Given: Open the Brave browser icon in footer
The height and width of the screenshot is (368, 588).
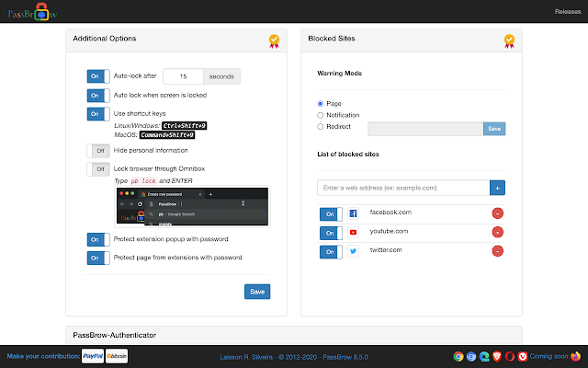Looking at the screenshot, I should pyautogui.click(x=497, y=356).
